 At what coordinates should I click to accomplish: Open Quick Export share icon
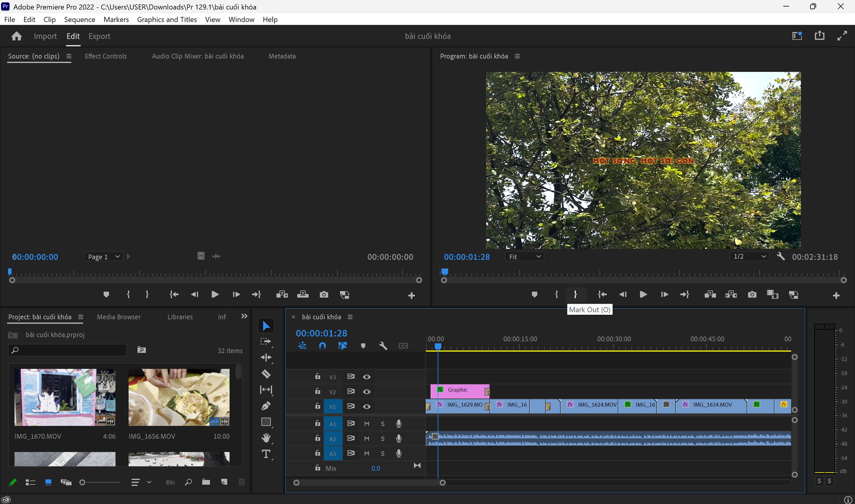819,35
